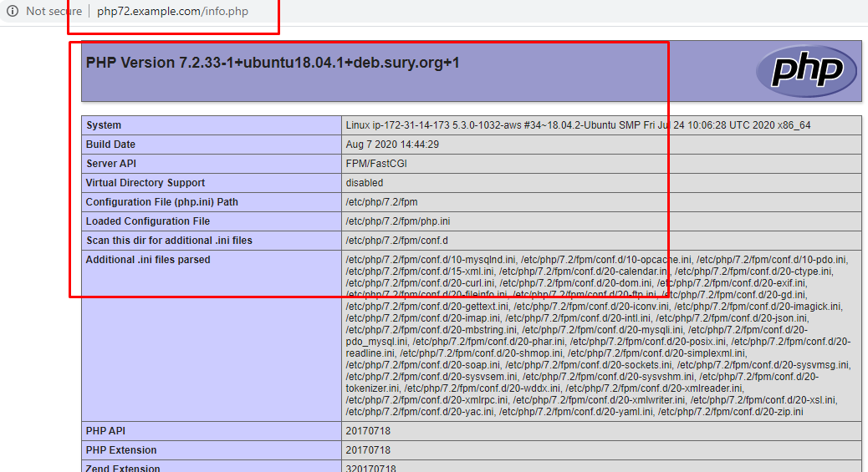
Task: Click the FPM/FastCGI value
Action: [376, 164]
